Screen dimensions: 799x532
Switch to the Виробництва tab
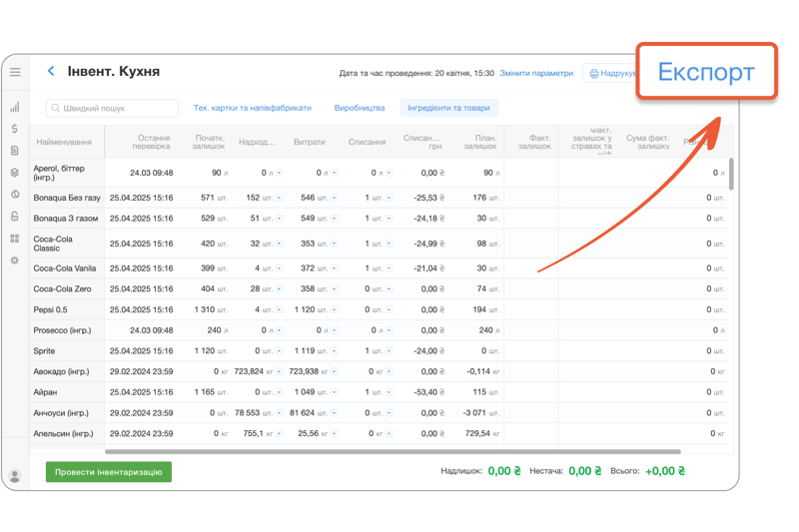pos(360,108)
